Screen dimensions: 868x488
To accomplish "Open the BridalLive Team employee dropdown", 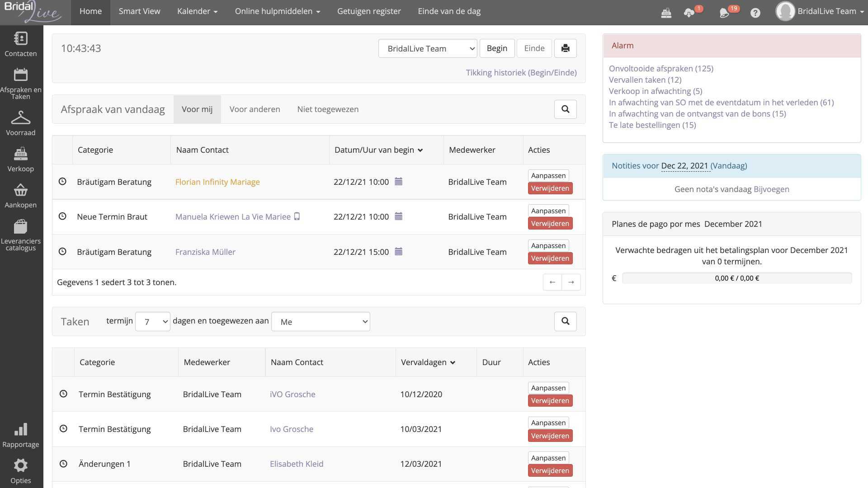I will coord(428,48).
